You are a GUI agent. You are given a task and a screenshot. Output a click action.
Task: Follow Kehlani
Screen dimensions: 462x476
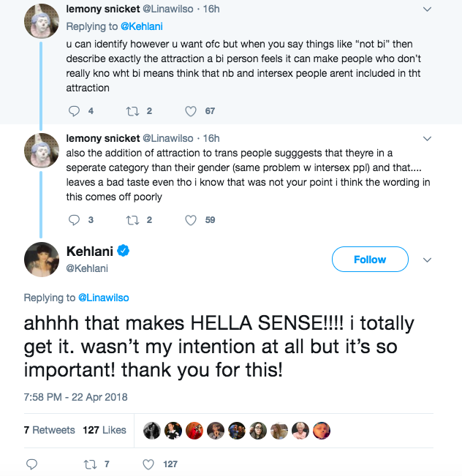coord(369,260)
